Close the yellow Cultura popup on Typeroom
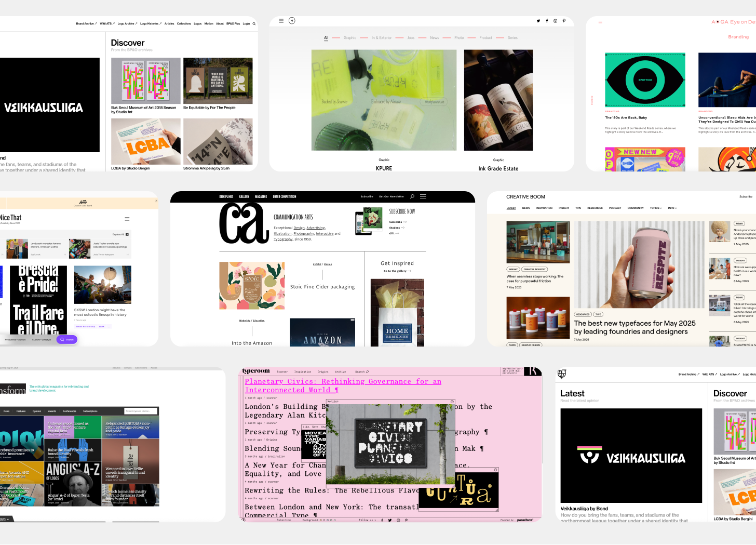Screen dimensions: 756x545 point(495,470)
